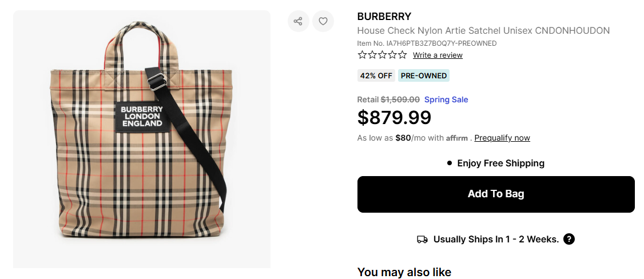Open the Spring Sale link

coord(446,99)
